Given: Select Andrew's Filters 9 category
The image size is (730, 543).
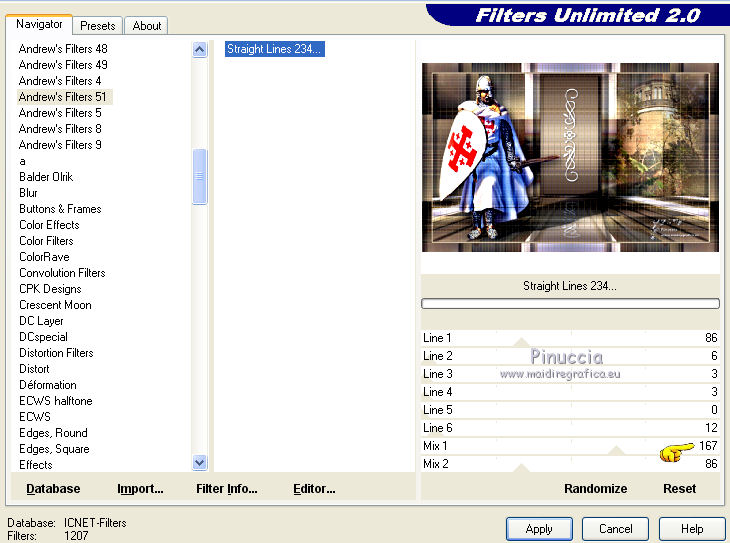Looking at the screenshot, I should [60, 145].
